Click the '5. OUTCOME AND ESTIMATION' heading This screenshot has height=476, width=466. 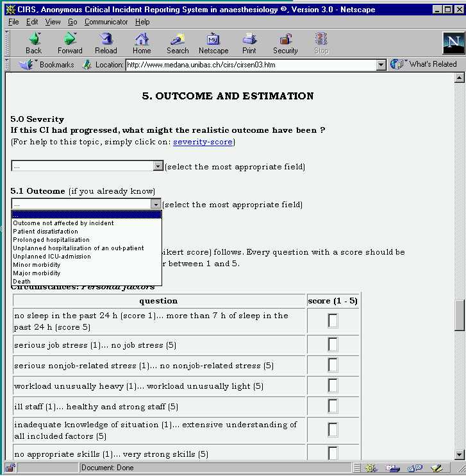[x=228, y=96]
